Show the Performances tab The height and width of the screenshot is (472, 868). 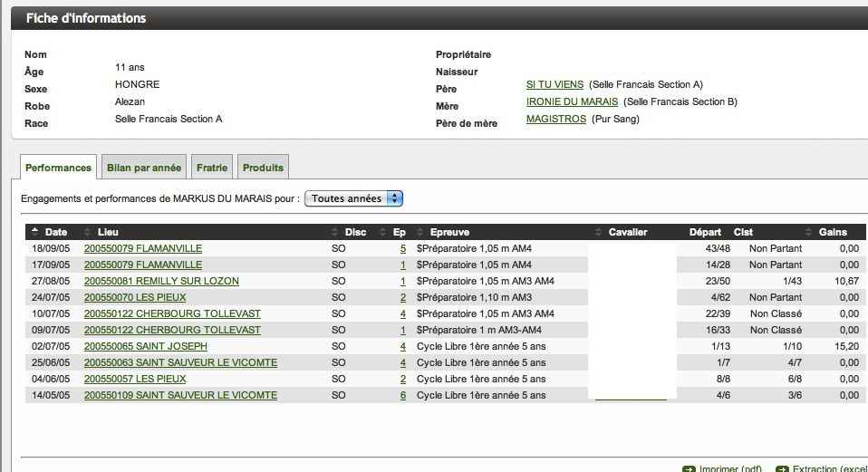59,168
